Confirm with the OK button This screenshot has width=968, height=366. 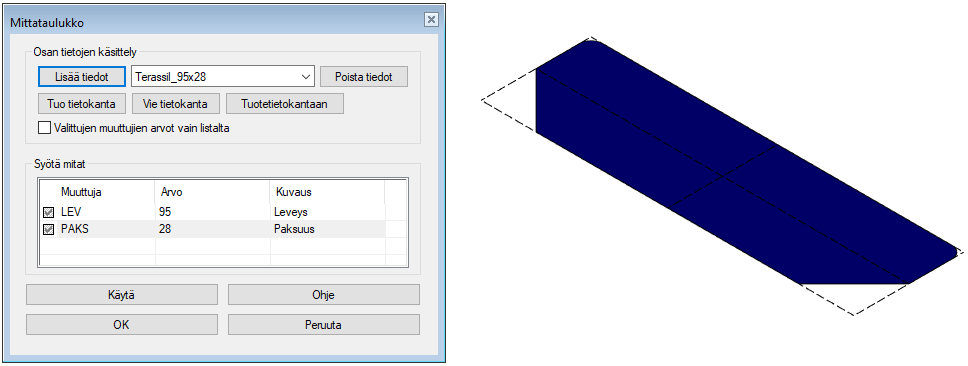click(x=122, y=325)
